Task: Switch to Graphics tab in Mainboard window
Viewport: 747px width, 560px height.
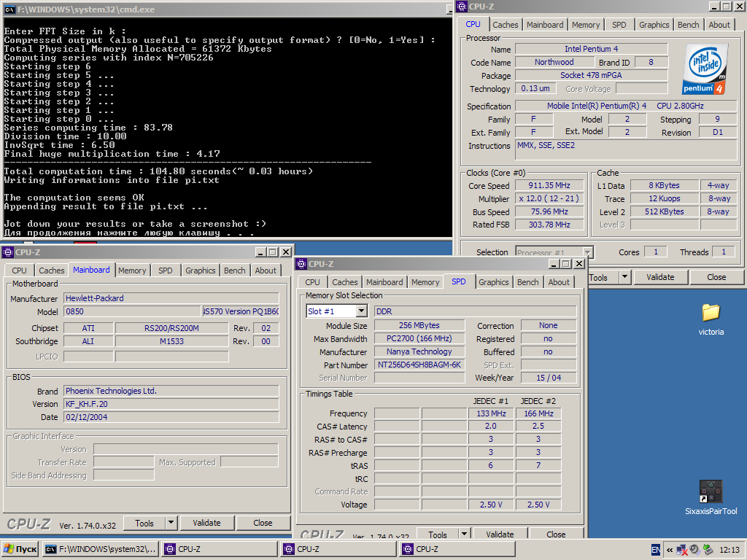Action: [x=200, y=271]
